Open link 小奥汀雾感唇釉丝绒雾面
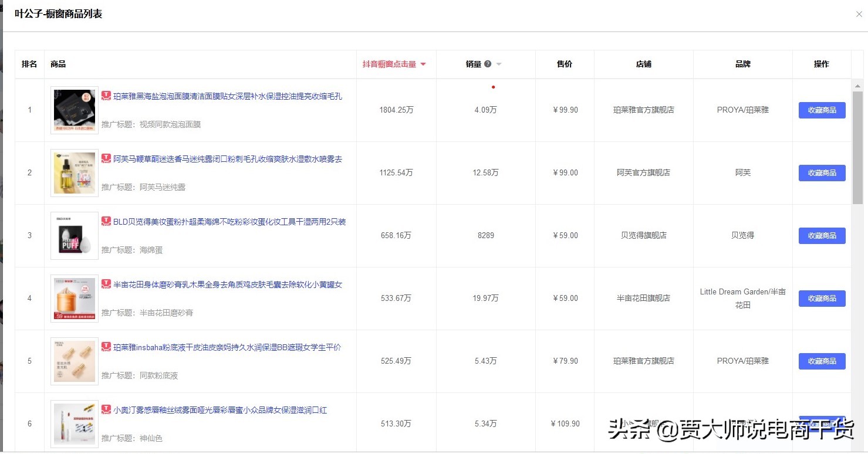Image resolution: width=868 pixels, height=454 pixels. click(220, 410)
